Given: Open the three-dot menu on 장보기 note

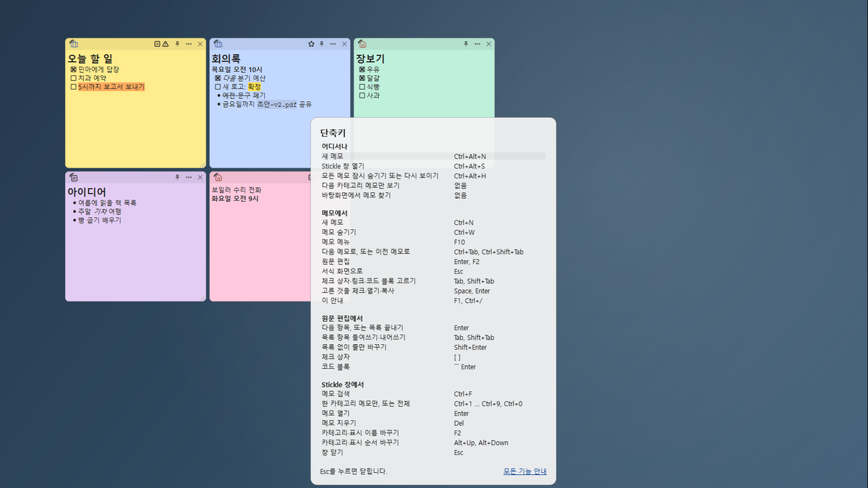Looking at the screenshot, I should tap(477, 44).
